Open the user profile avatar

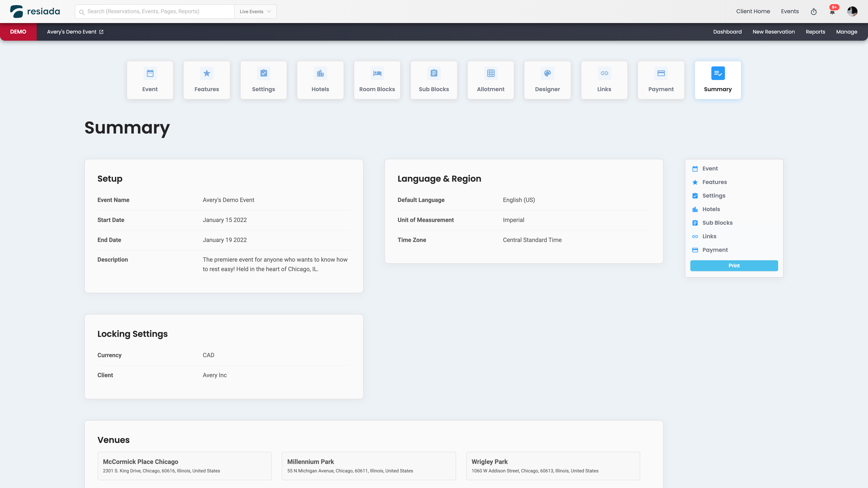(x=852, y=12)
